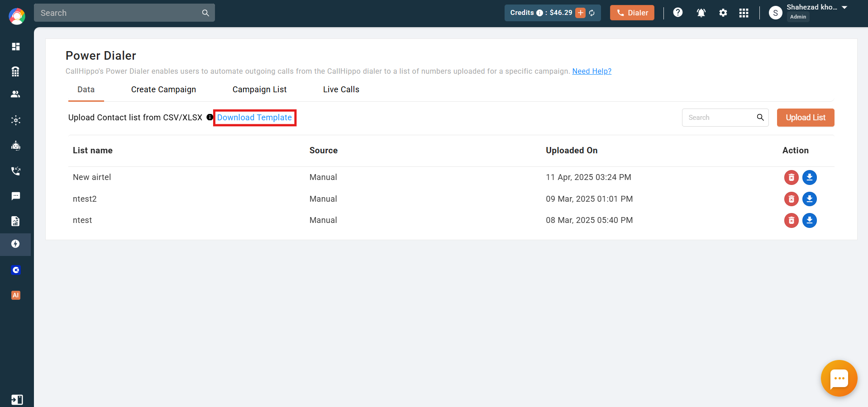Delete the New airtel list
Image resolution: width=868 pixels, height=407 pixels.
pyautogui.click(x=791, y=178)
